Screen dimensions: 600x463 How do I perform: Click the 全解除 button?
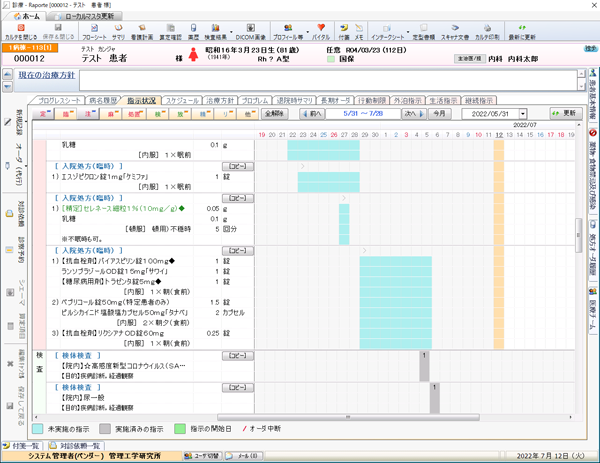274,114
